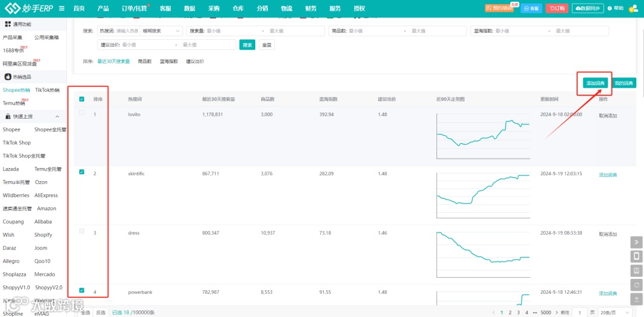Check the checkbox for lovito row
Viewport: 644px width, 317px height.
coord(82,113)
